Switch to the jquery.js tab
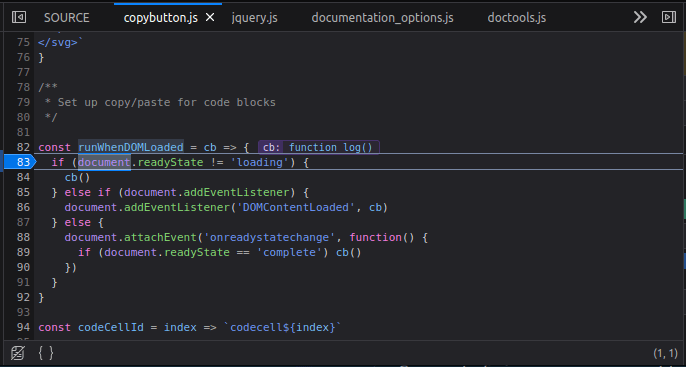The width and height of the screenshot is (686, 367). (255, 18)
